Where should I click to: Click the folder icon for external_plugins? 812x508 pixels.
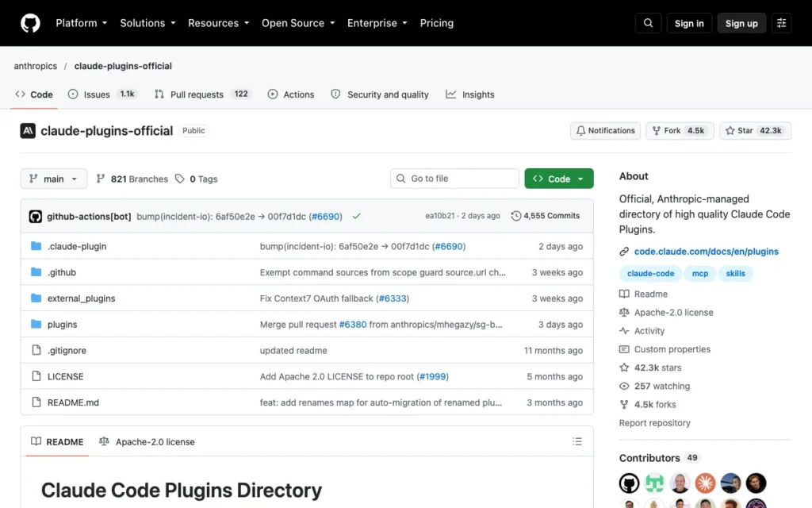(36, 298)
